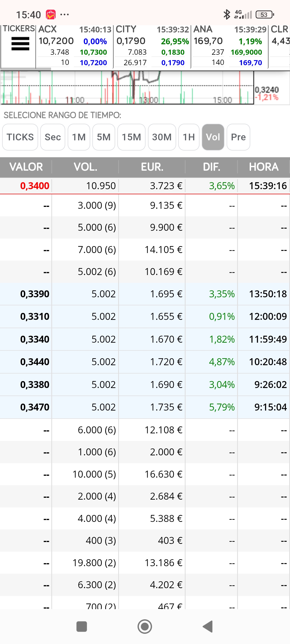Expand the 10.000 (5) volume group row
The height and width of the screenshot is (644, 290).
145,474
